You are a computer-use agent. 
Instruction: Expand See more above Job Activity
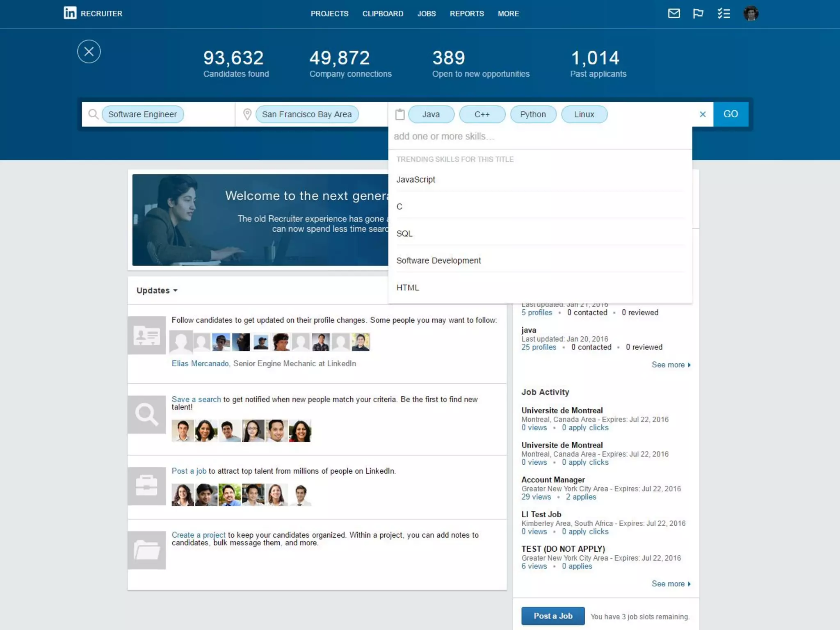point(671,365)
